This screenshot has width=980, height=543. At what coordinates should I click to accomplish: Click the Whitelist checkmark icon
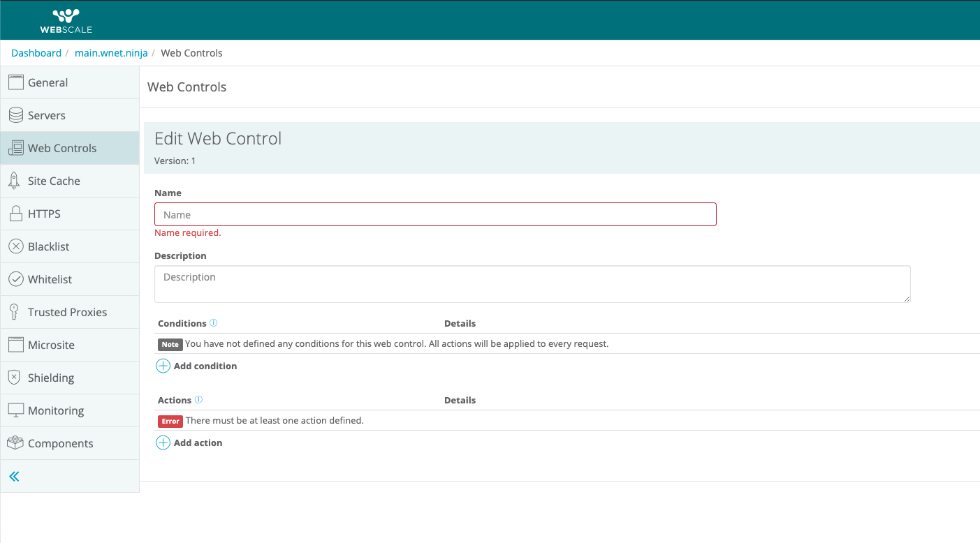[16, 279]
